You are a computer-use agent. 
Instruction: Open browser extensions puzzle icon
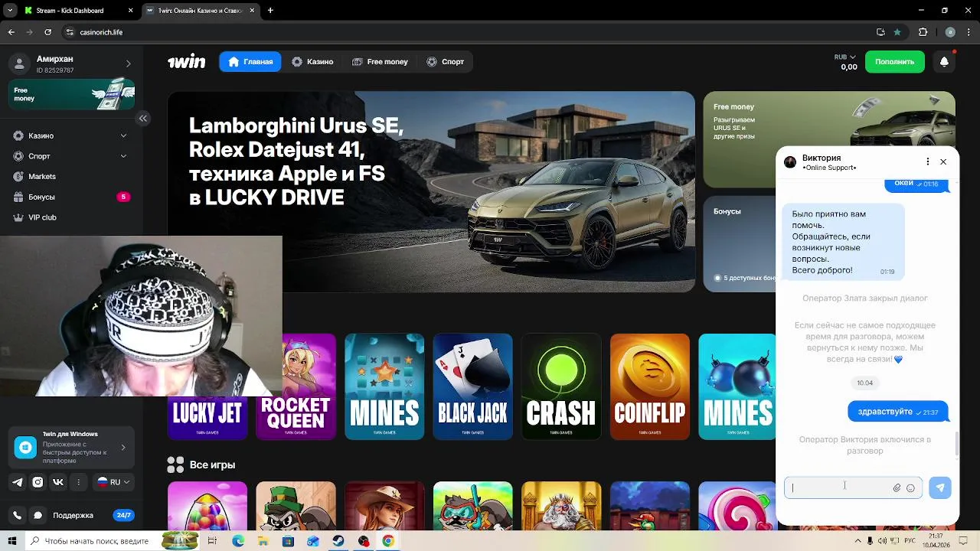(923, 32)
